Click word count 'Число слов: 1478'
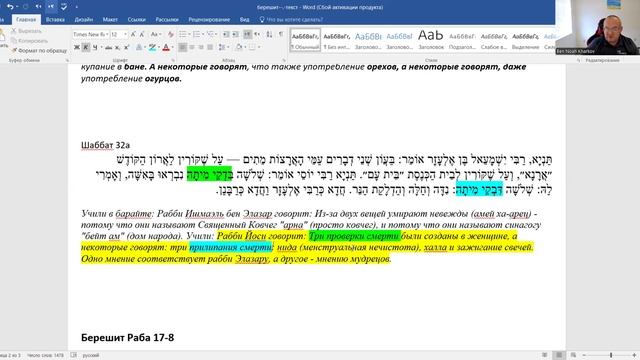This screenshot has width=640, height=360. [45, 356]
